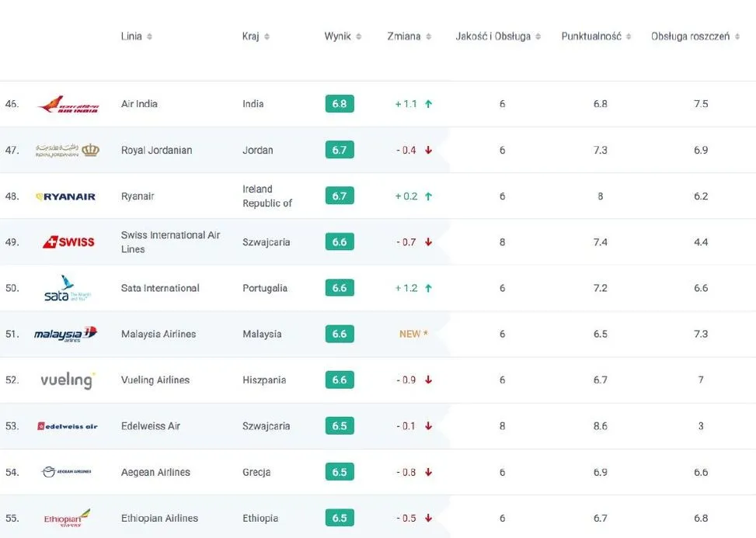Click rank number 55.
This screenshot has height=538, width=756.
click(12, 519)
